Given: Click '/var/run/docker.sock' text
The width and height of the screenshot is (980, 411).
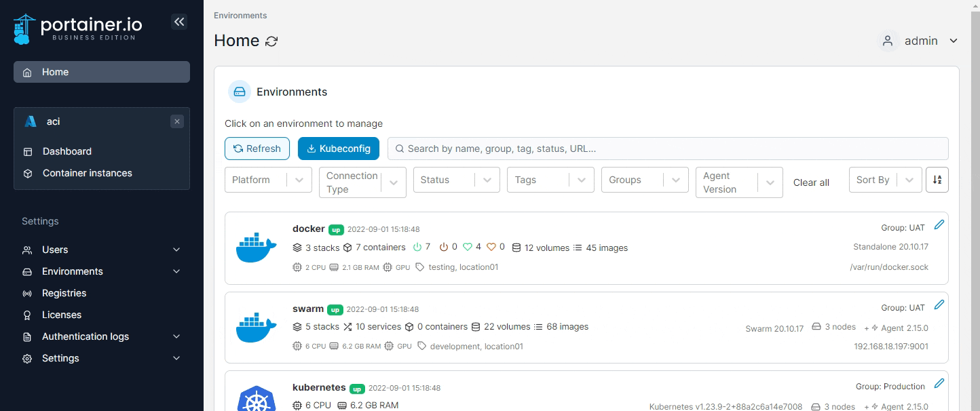Looking at the screenshot, I should click(x=889, y=267).
